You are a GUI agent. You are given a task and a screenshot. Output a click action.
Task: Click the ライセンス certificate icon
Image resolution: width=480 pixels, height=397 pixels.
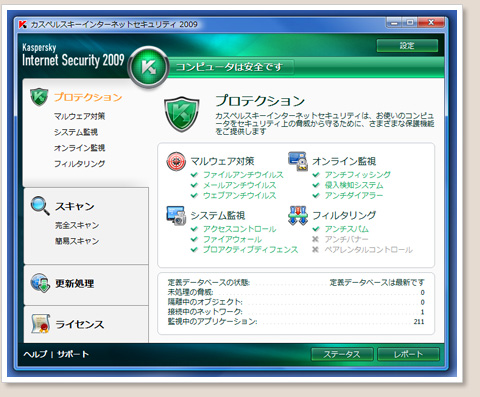pyautogui.click(x=40, y=324)
